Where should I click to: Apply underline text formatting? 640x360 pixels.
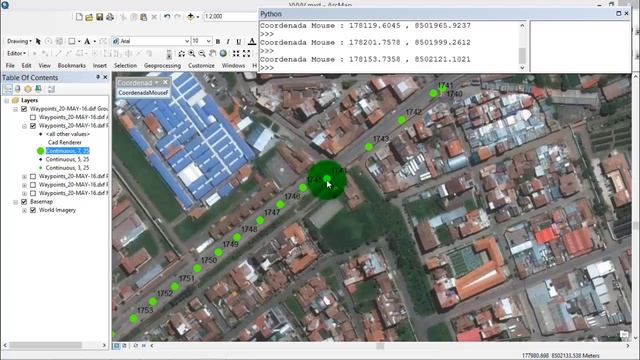239,41
